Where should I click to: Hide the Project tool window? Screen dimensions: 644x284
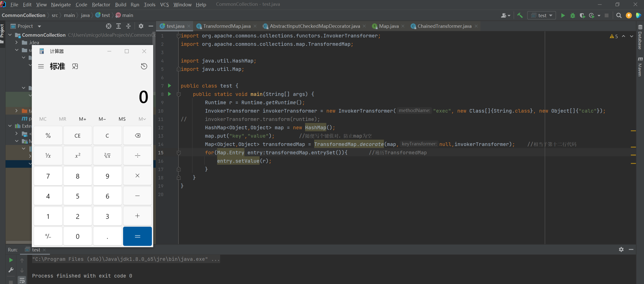coord(151,26)
